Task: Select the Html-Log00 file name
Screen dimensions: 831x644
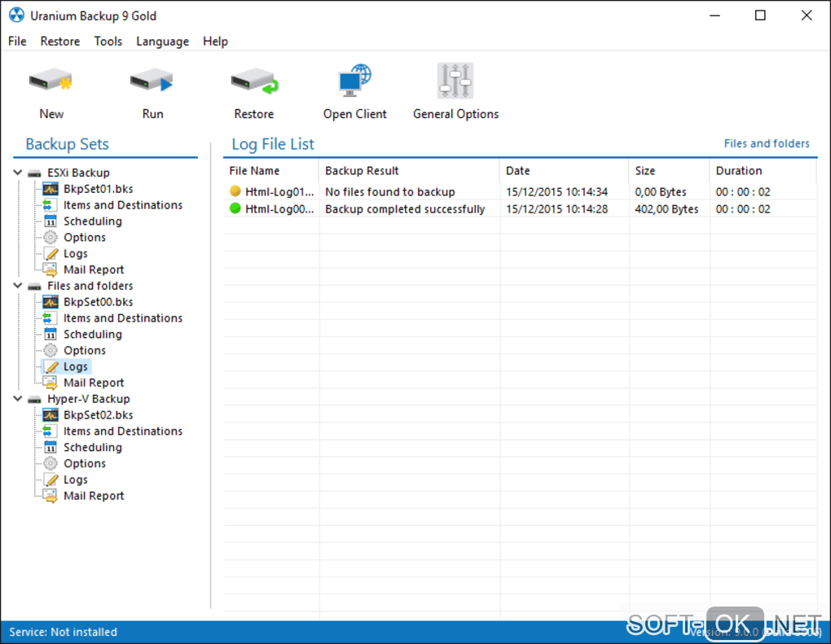Action: tap(279, 209)
